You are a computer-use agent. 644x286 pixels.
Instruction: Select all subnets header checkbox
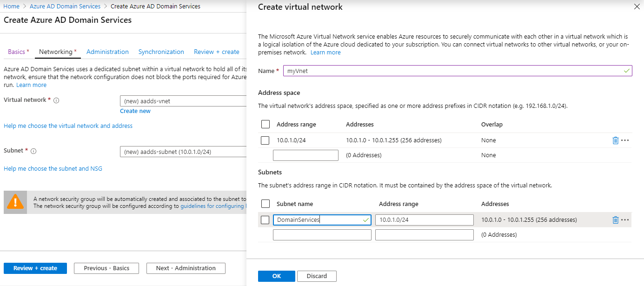(x=266, y=204)
